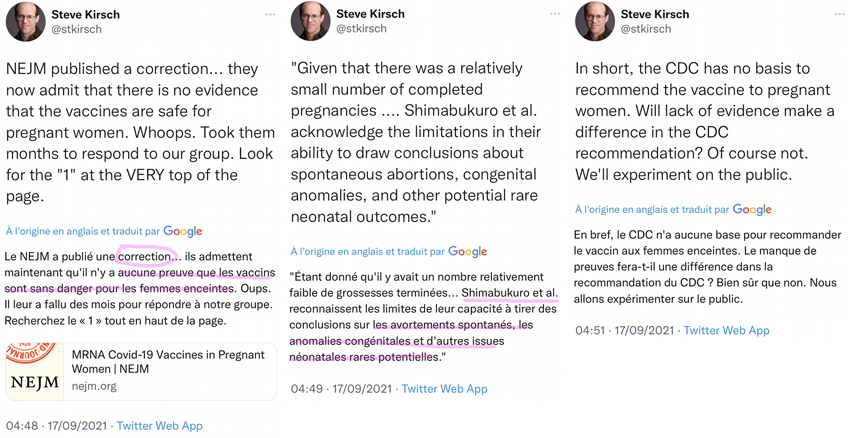Click the NEJM logo in the link card

[x=34, y=371]
